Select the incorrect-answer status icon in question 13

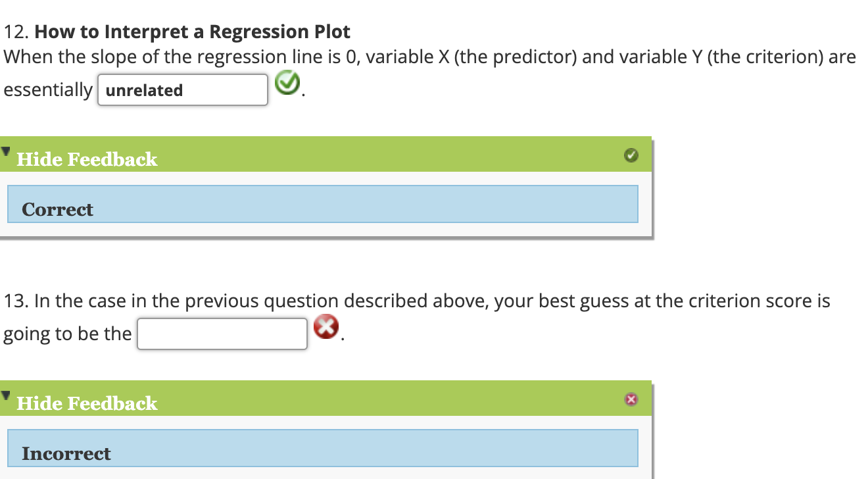326,327
